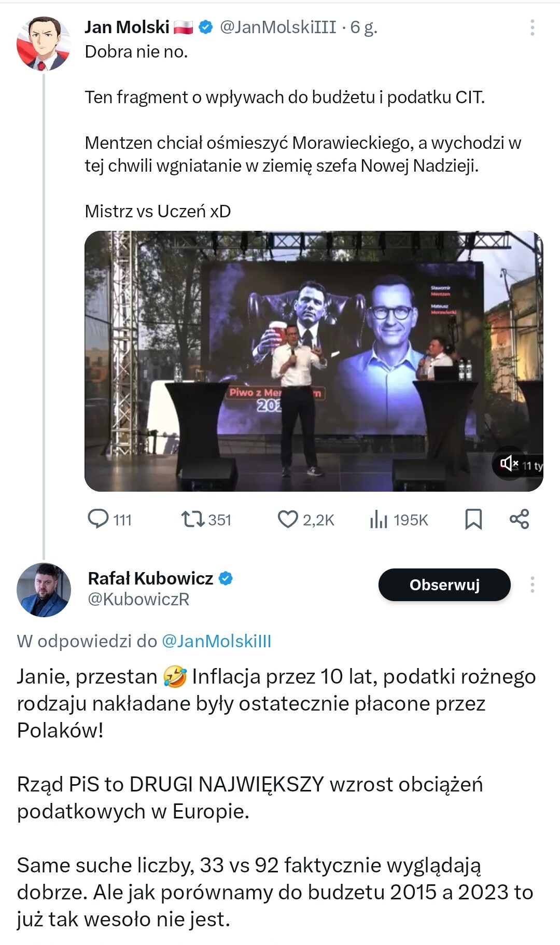This screenshot has height=945, width=560.
Task: Open more options for Rafał Kubowicz's reply
Action: tap(532, 585)
